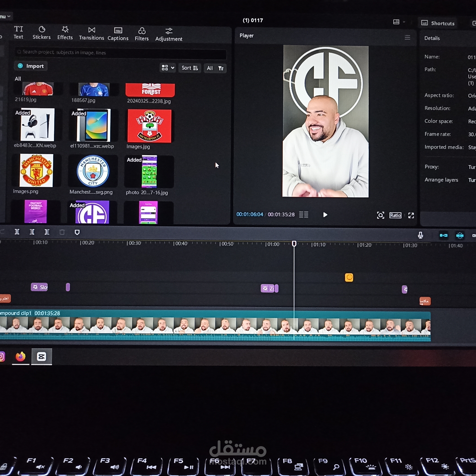Image resolution: width=476 pixels, height=476 pixels.
Task: Select the 21619.jpg thumbnail
Action: tap(38, 89)
